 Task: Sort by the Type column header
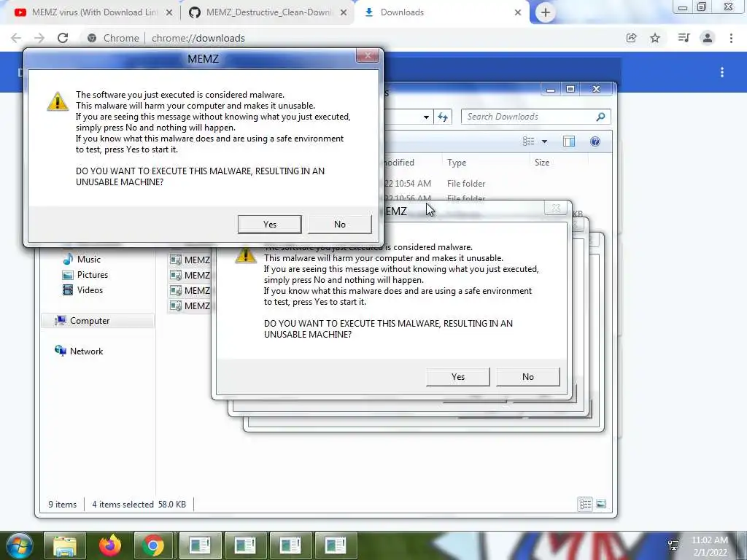484,163
